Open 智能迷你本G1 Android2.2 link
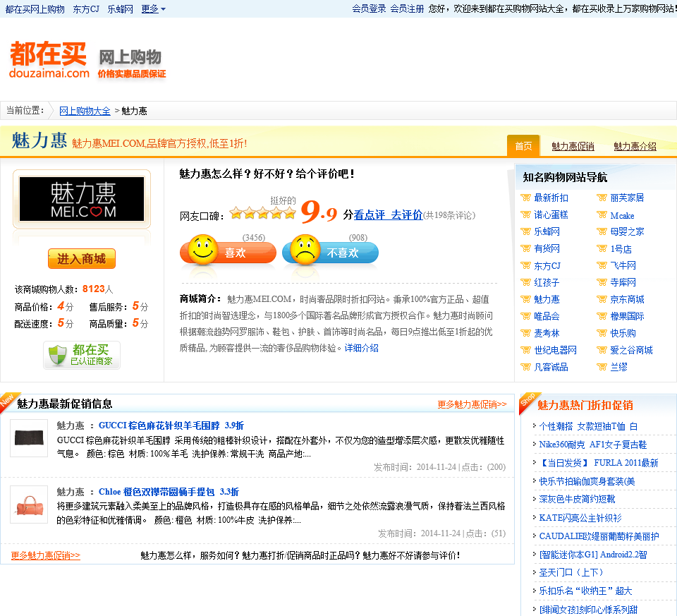Viewport: 677px width, 616px height. [593, 554]
